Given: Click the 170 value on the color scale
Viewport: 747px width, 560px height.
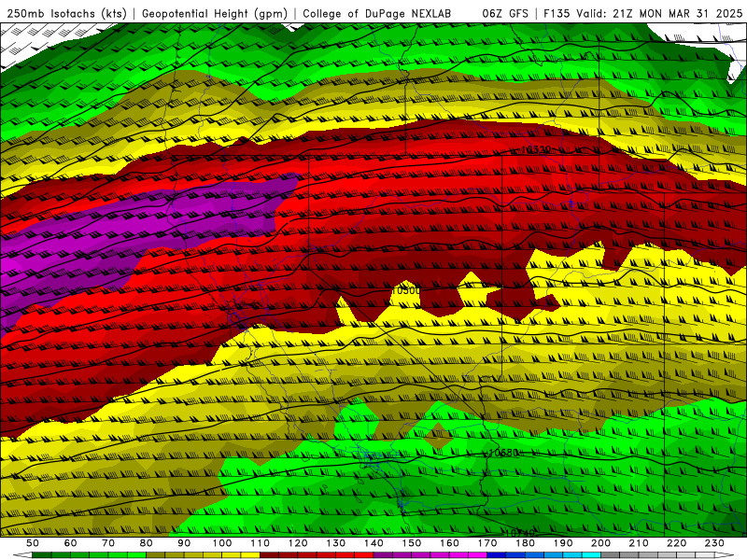Looking at the screenshot, I should 487,543.
